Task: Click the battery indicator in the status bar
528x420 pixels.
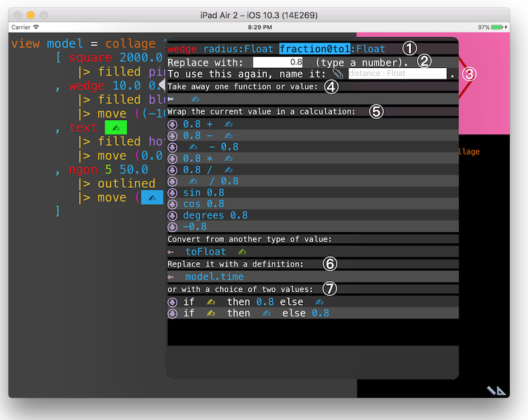Action: coord(497,27)
